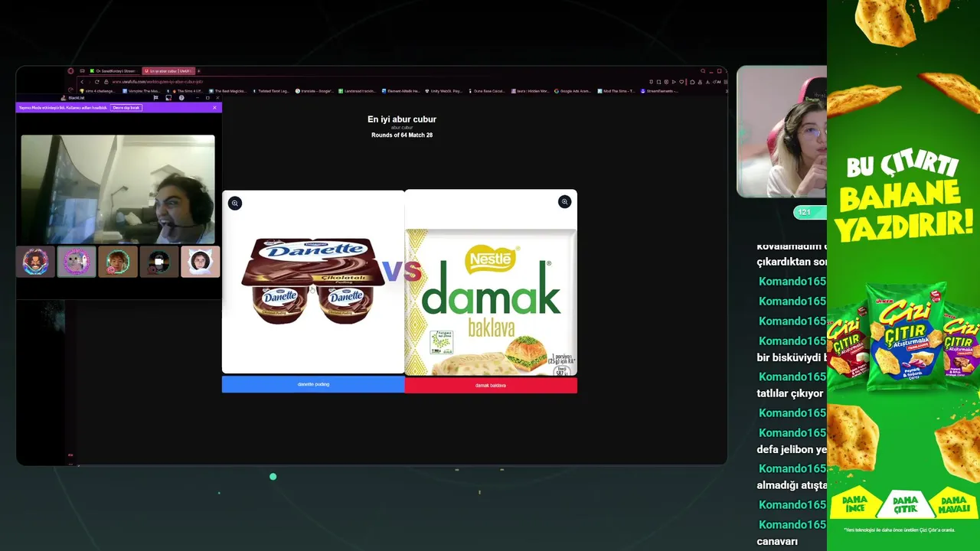Open the 'Vampire: The Mas...' bookmark
Viewport: 980px width, 551px height.
(142, 91)
